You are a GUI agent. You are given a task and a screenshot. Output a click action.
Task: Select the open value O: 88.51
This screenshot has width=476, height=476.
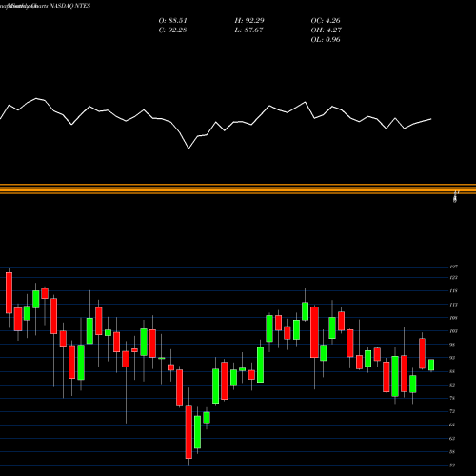(x=172, y=21)
